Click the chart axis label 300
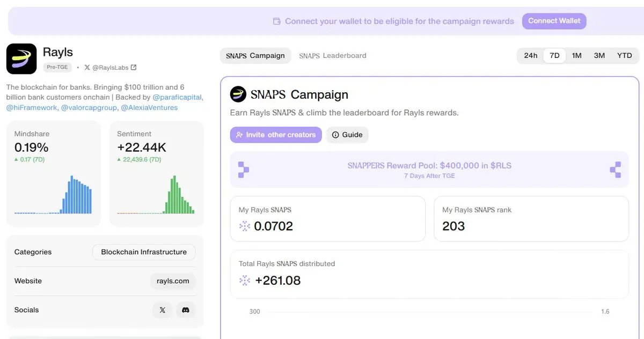 tap(254, 312)
